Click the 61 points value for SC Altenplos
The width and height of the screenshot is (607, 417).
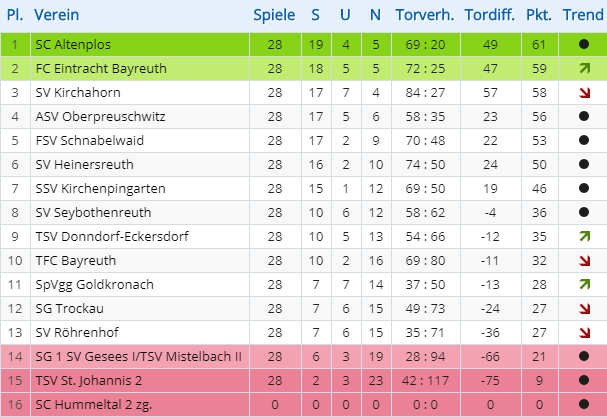click(539, 45)
